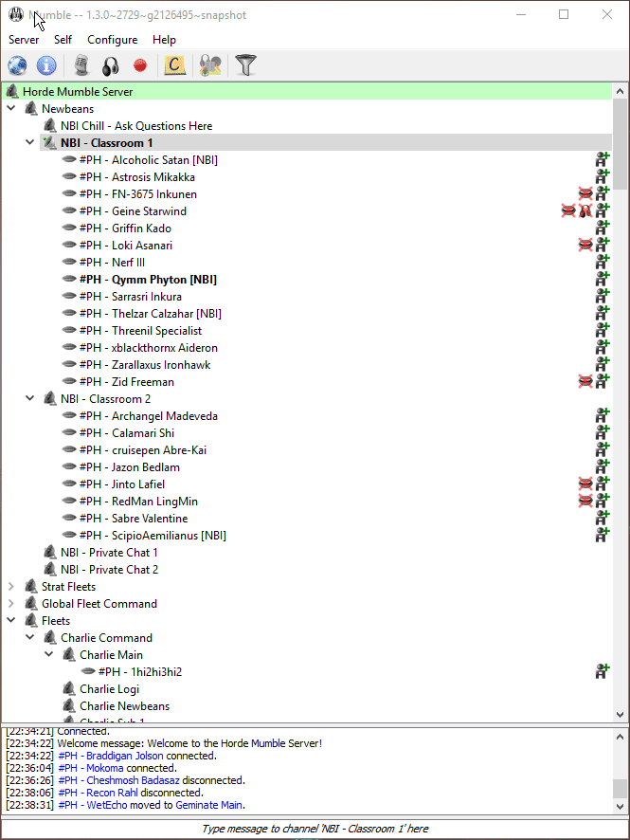The height and width of the screenshot is (840, 630).
Task: Click the funnel filter icon in toolbar
Action: 245,65
